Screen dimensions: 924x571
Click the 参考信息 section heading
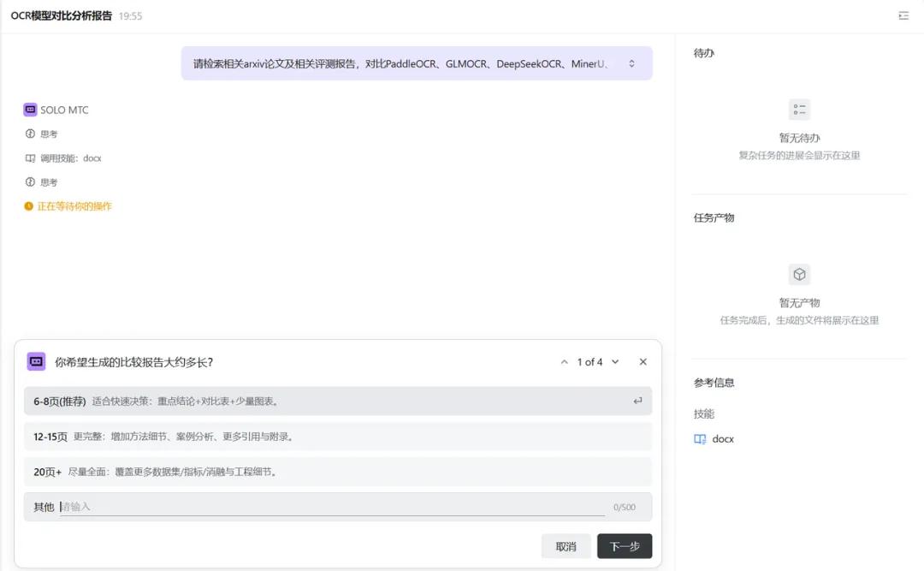tap(714, 383)
